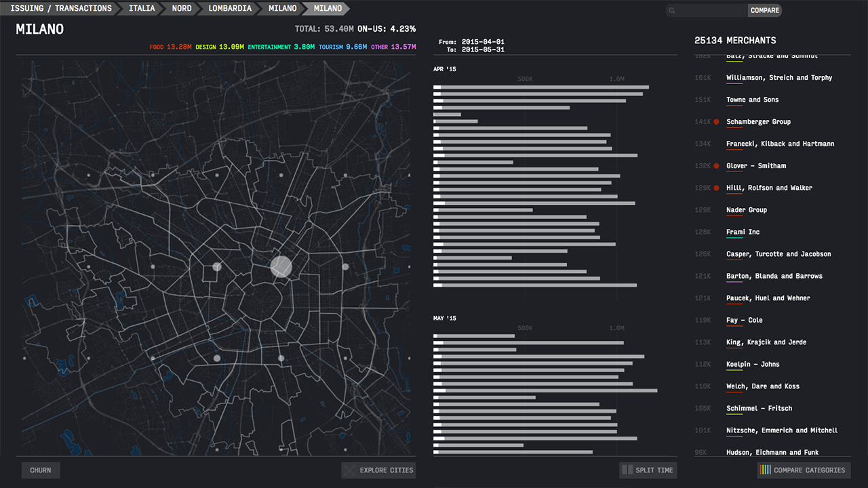
Task: Select merchant Casper, Turcotte and Jacobson
Action: tap(778, 254)
